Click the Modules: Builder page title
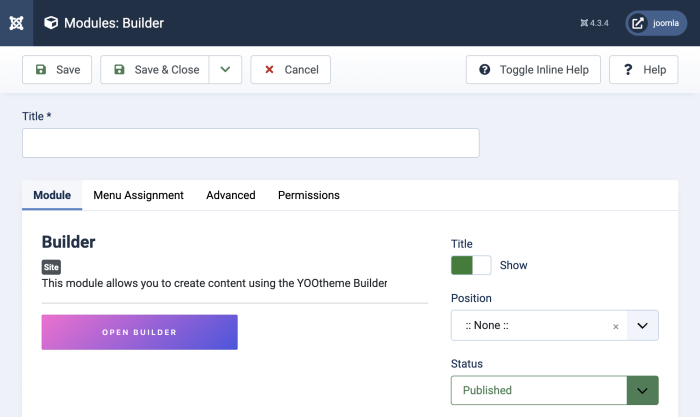700x417 pixels. click(114, 23)
